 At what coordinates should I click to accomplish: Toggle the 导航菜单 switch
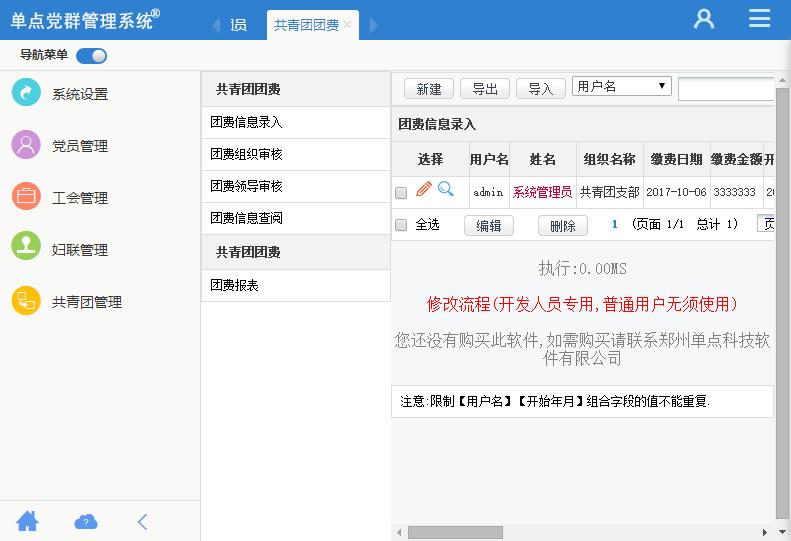point(91,56)
